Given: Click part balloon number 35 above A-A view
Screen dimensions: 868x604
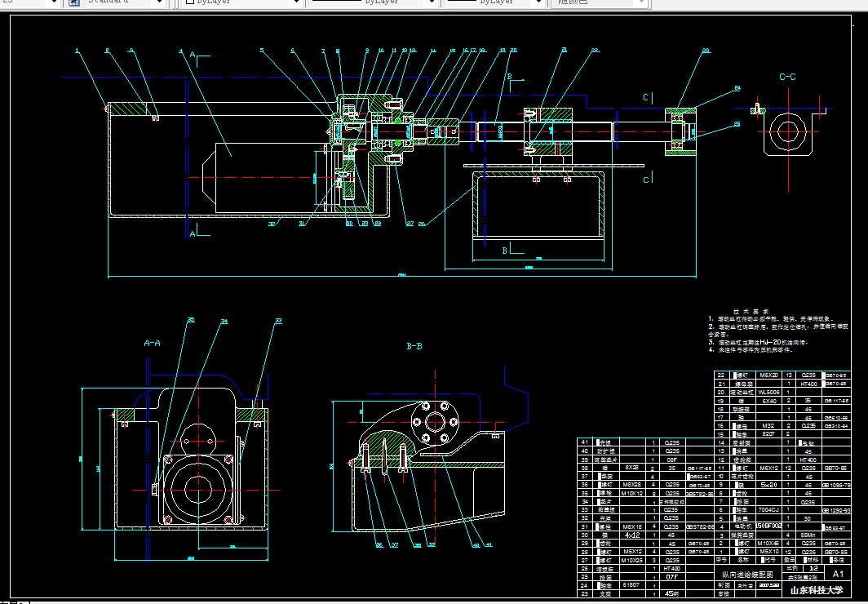Looking at the screenshot, I should [191, 319].
